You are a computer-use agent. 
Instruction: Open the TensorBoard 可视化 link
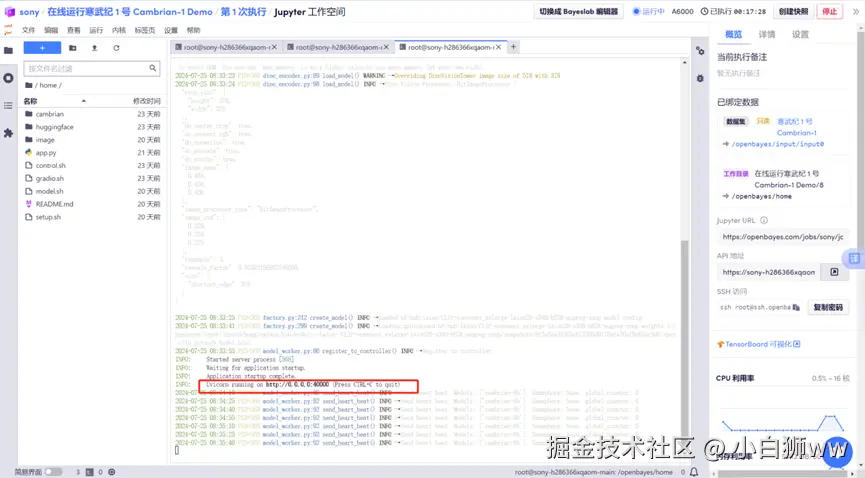tap(759, 344)
